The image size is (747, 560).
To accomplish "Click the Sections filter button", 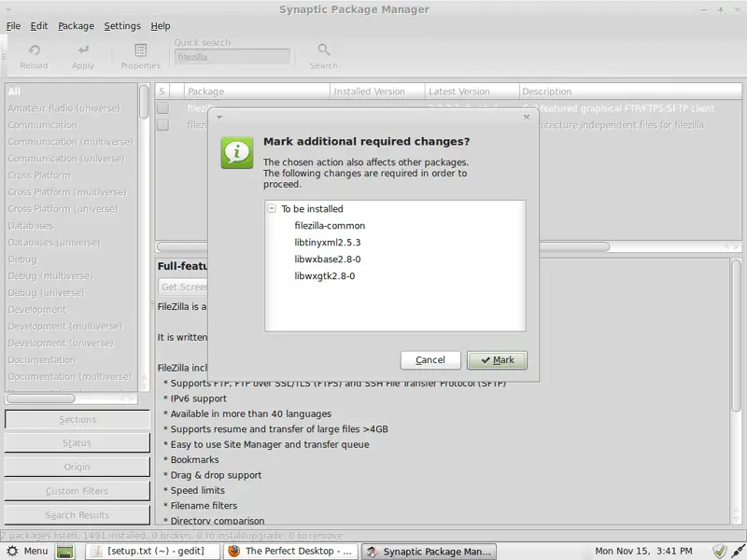I will pyautogui.click(x=78, y=419).
